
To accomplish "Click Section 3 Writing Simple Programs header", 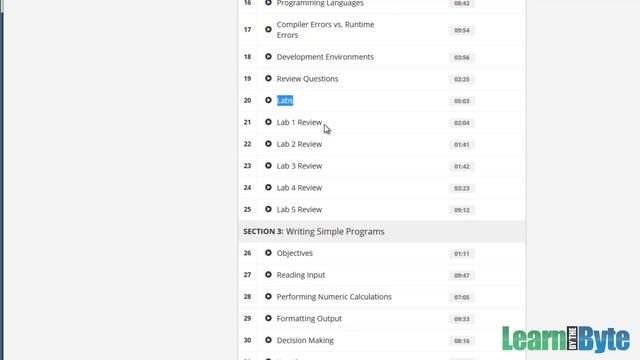I will (382, 231).
